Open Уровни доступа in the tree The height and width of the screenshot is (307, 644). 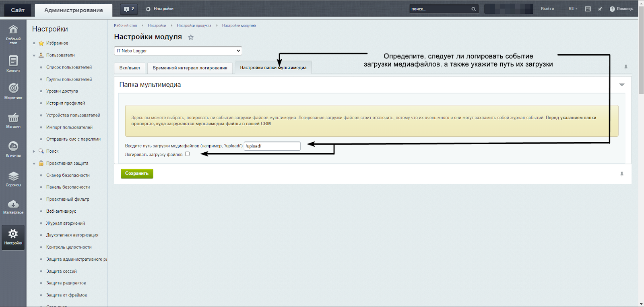click(62, 91)
